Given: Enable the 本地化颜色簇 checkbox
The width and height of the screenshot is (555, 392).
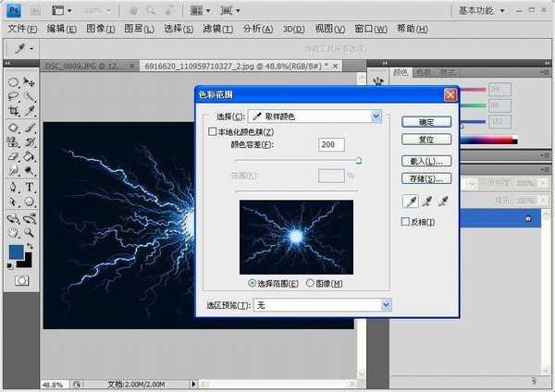Looking at the screenshot, I should 213,133.
